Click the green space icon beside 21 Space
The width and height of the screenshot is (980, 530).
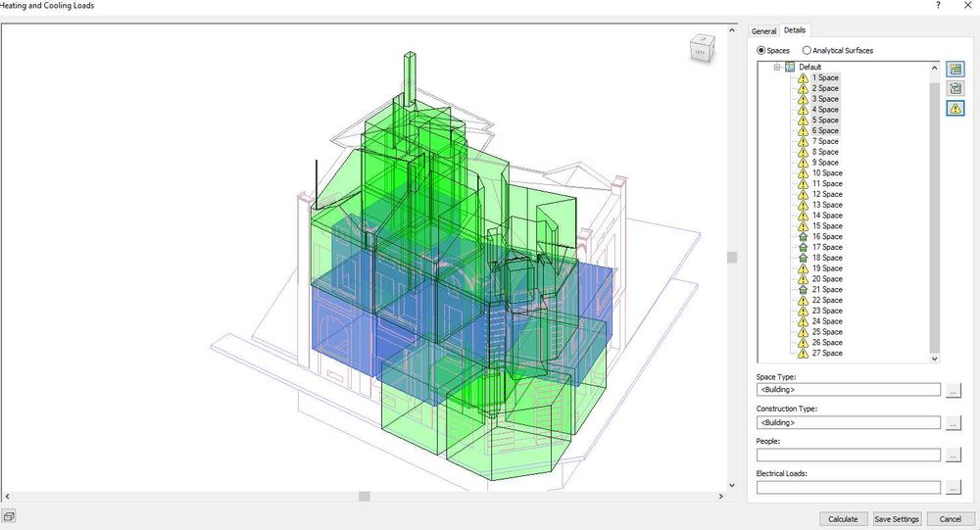pos(804,290)
